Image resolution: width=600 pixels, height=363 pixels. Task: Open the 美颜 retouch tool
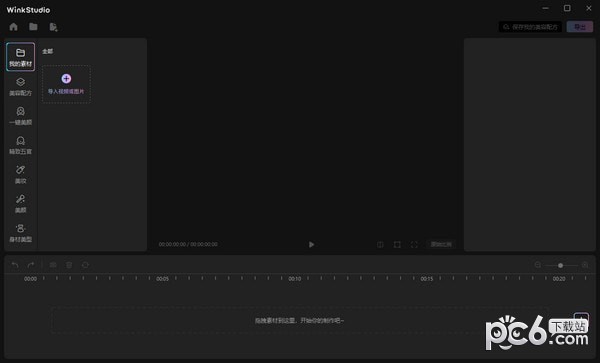[20, 203]
